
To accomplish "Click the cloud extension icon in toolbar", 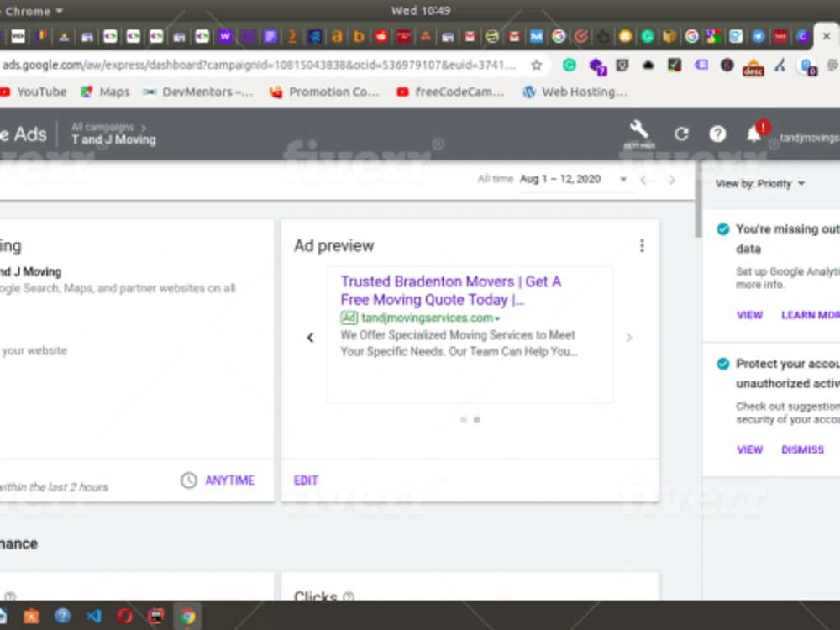I will (x=648, y=66).
